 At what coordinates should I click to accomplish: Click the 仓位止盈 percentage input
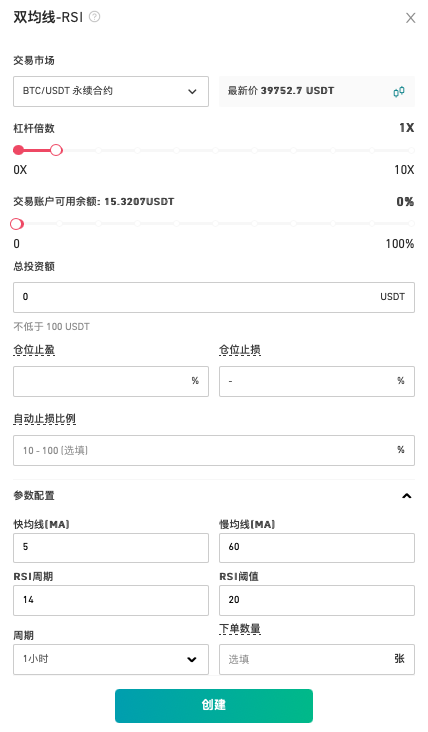111,381
